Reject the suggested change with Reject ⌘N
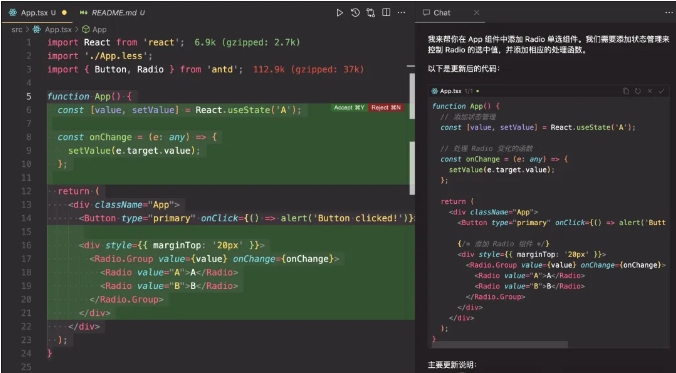This screenshot has height=373, width=676. click(386, 107)
